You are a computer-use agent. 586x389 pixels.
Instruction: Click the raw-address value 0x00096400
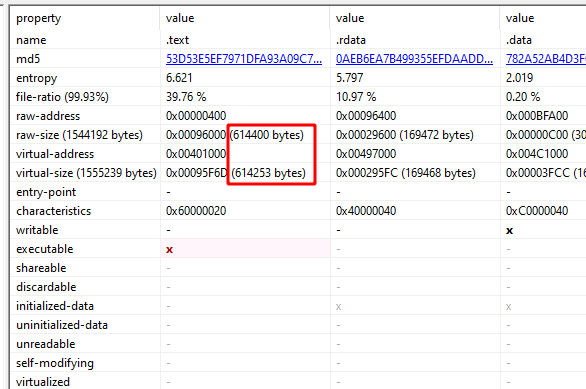pos(366,116)
